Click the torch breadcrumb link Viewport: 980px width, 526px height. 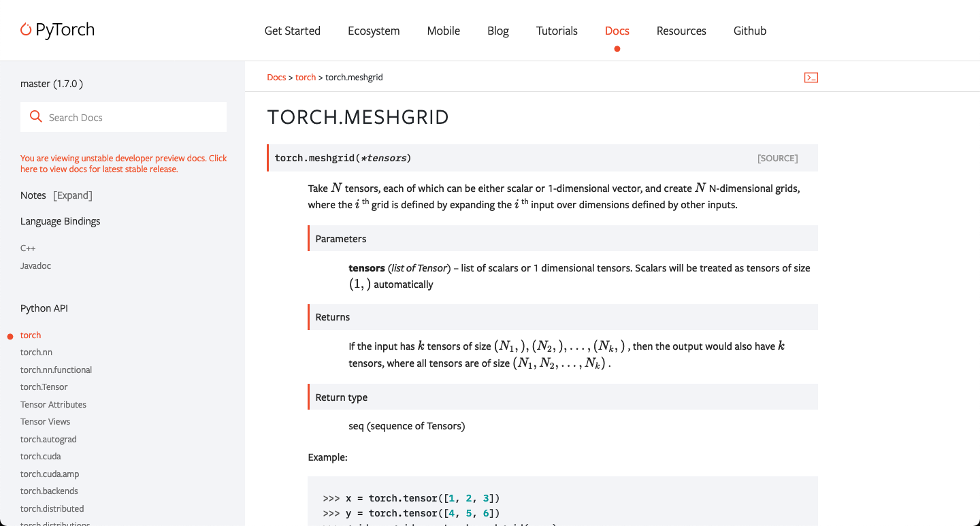tap(306, 78)
